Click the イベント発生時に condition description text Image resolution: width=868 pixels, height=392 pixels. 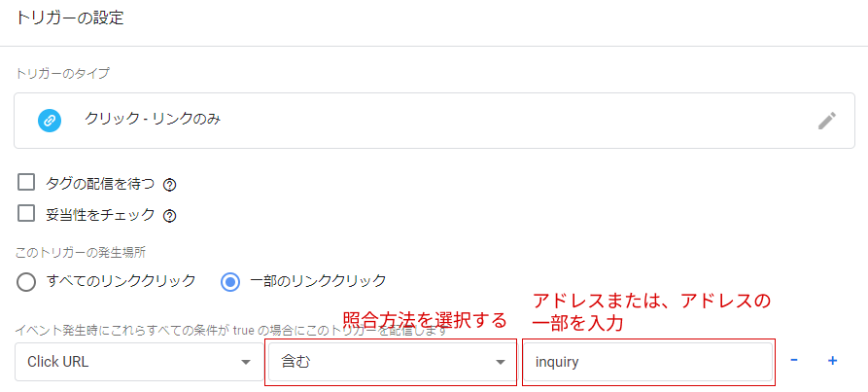click(175, 331)
